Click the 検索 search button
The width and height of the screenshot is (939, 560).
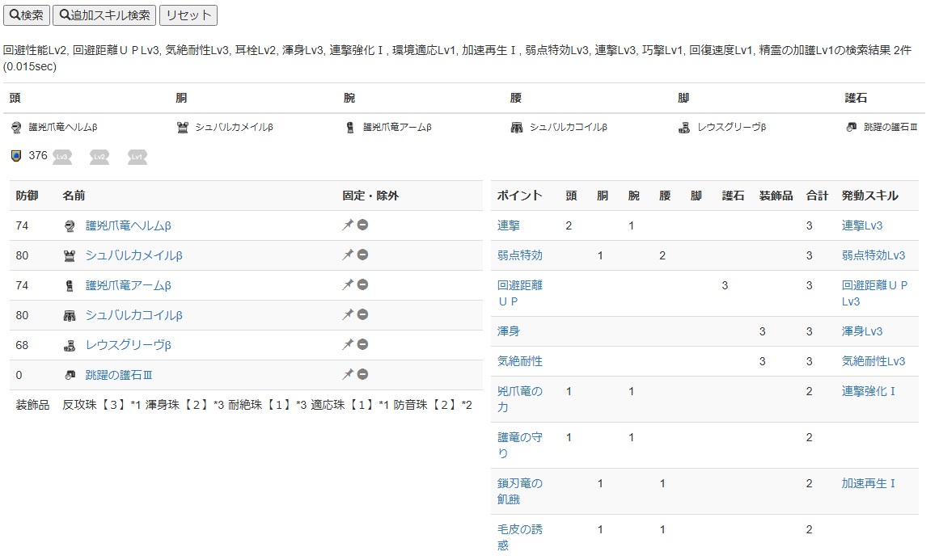(26, 15)
